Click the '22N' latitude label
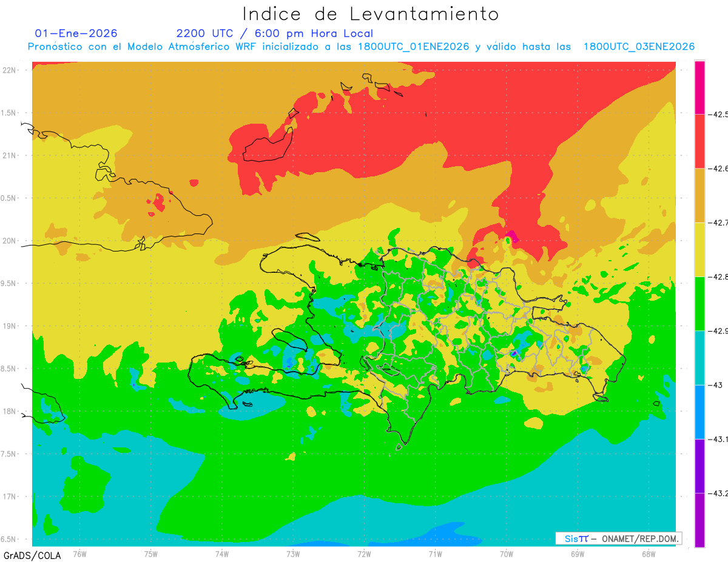The height and width of the screenshot is (562, 728). coord(10,70)
